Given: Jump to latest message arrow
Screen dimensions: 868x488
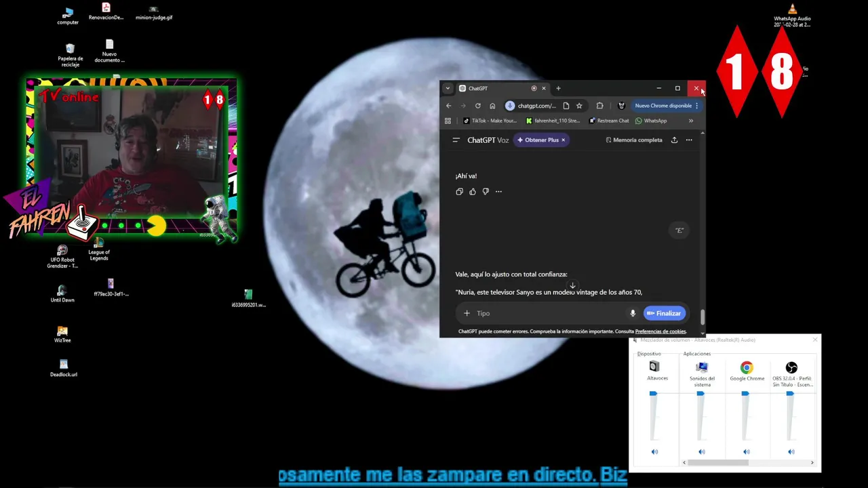Looking at the screenshot, I should (572, 286).
